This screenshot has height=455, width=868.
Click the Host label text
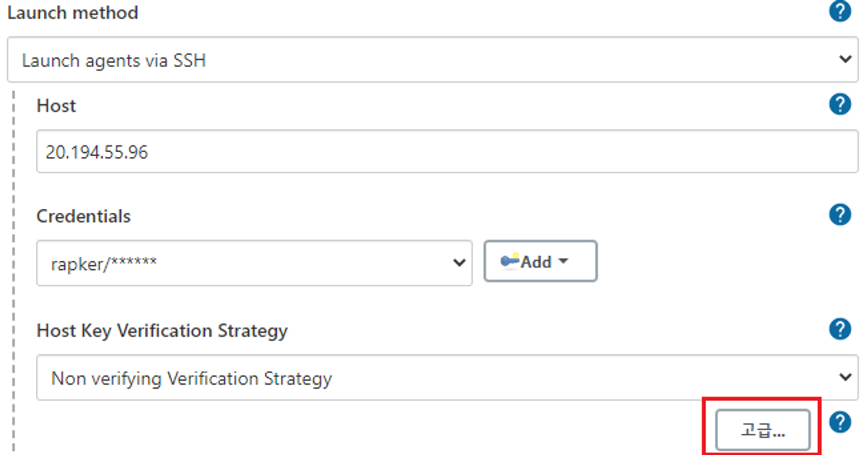click(x=56, y=106)
